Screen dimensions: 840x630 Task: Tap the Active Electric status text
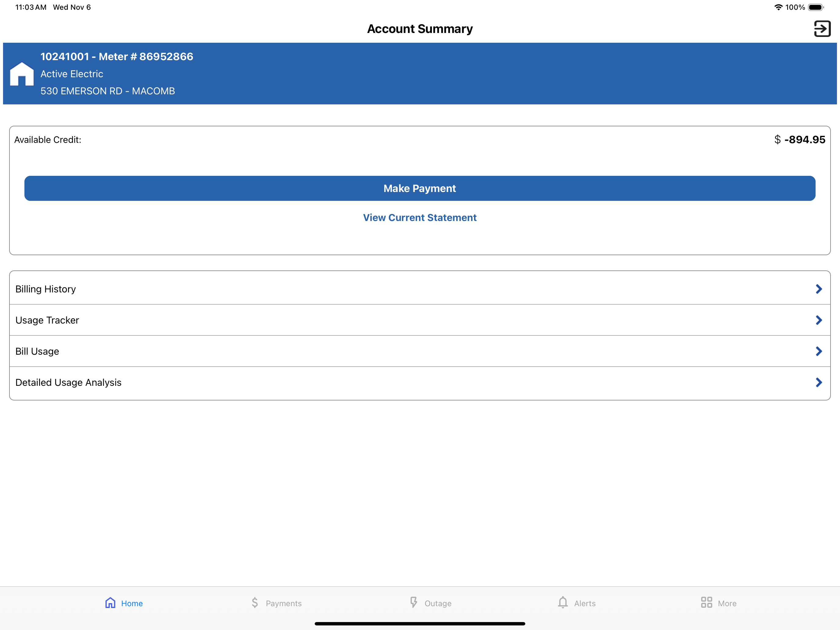pyautogui.click(x=72, y=74)
